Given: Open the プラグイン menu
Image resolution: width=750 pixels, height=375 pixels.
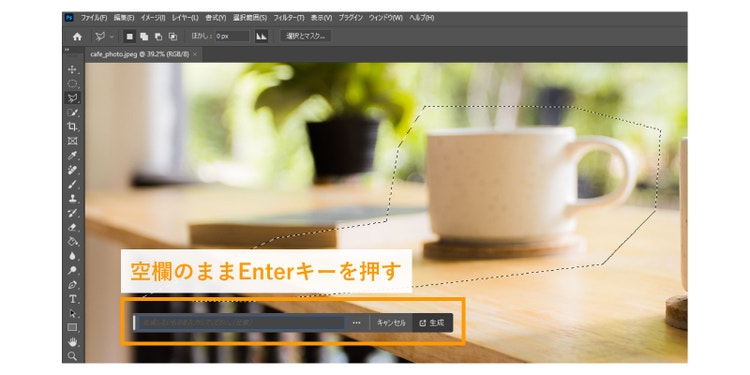Looking at the screenshot, I should tap(351, 18).
